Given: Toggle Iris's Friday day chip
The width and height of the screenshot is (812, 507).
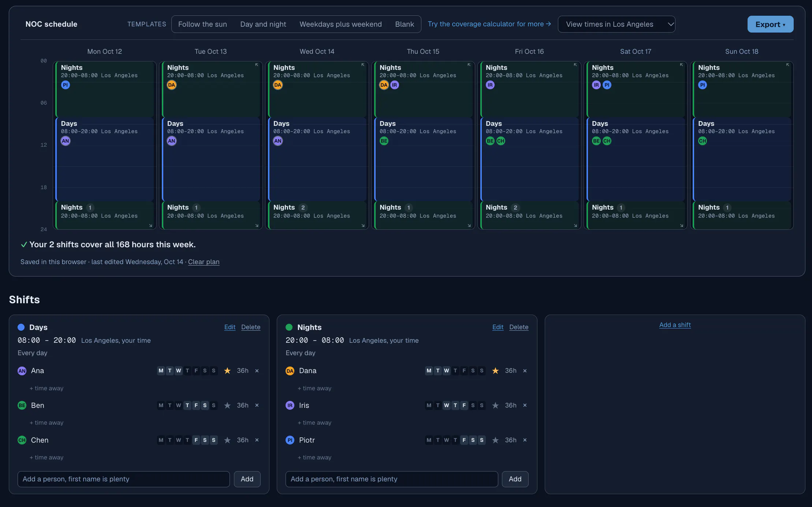Looking at the screenshot, I should (x=464, y=405).
